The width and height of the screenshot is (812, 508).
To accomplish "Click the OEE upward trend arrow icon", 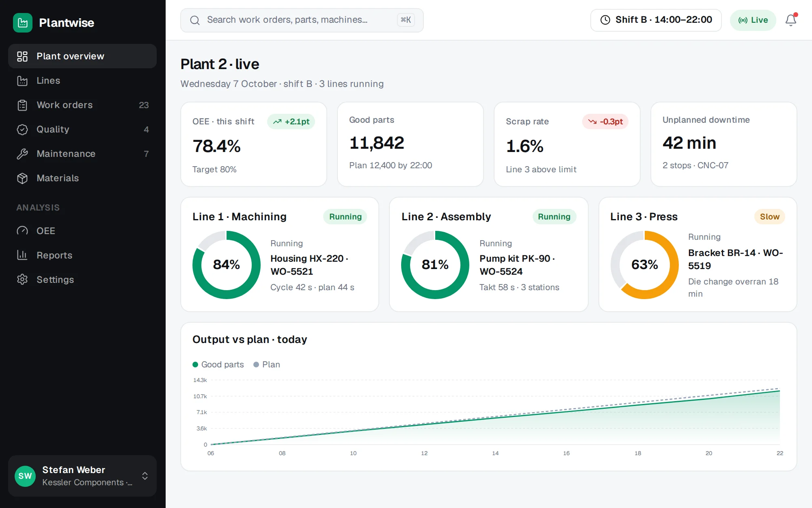I will tap(277, 122).
